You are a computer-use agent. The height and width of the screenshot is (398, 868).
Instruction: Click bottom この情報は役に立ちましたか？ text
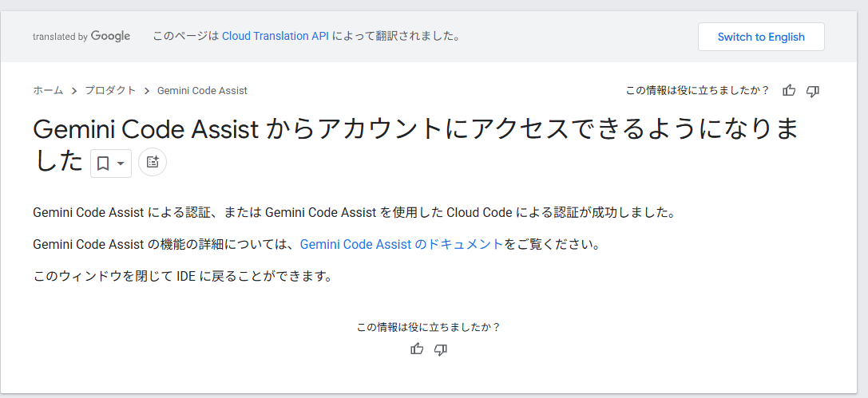click(429, 327)
